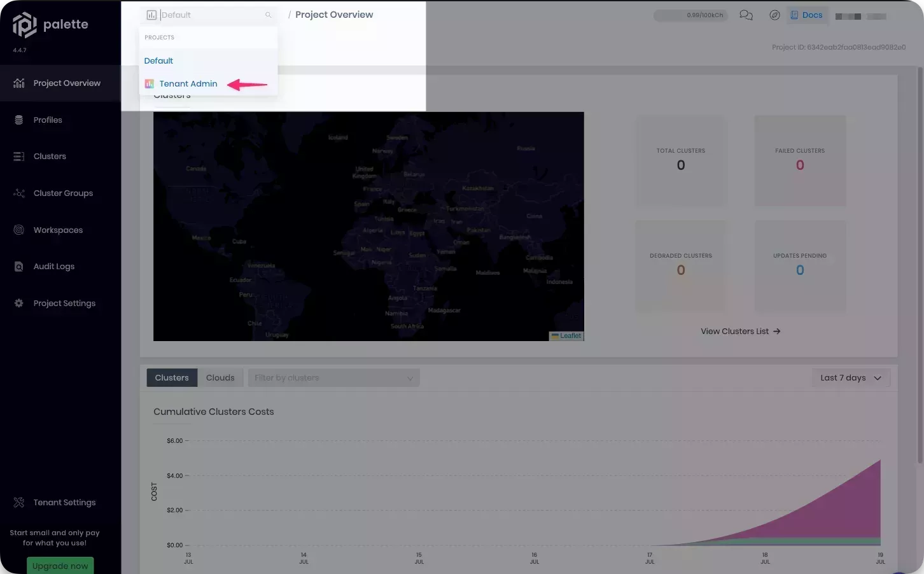Click the compass icon in the top bar

(x=774, y=15)
